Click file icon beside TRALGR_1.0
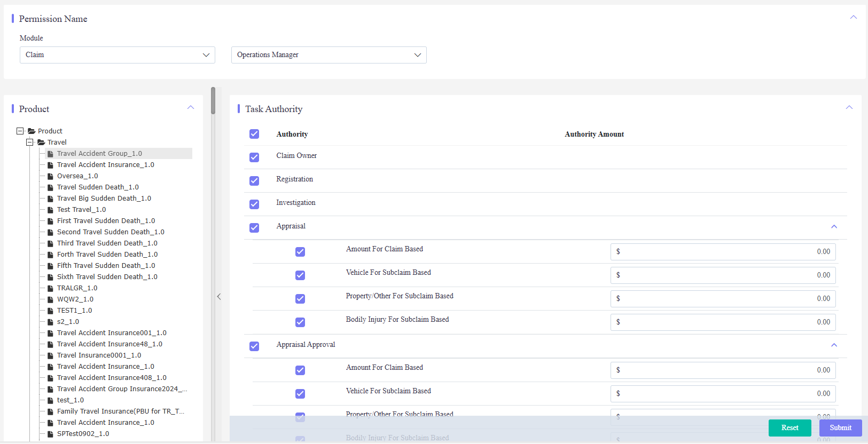868x444 pixels. [x=50, y=288]
